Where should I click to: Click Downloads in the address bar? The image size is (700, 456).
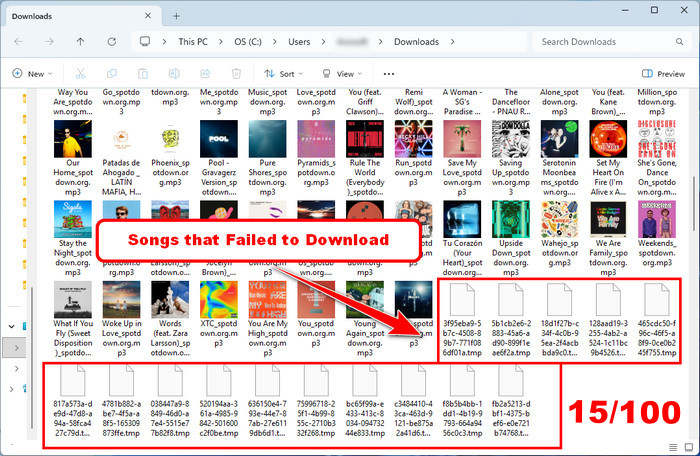click(x=416, y=42)
